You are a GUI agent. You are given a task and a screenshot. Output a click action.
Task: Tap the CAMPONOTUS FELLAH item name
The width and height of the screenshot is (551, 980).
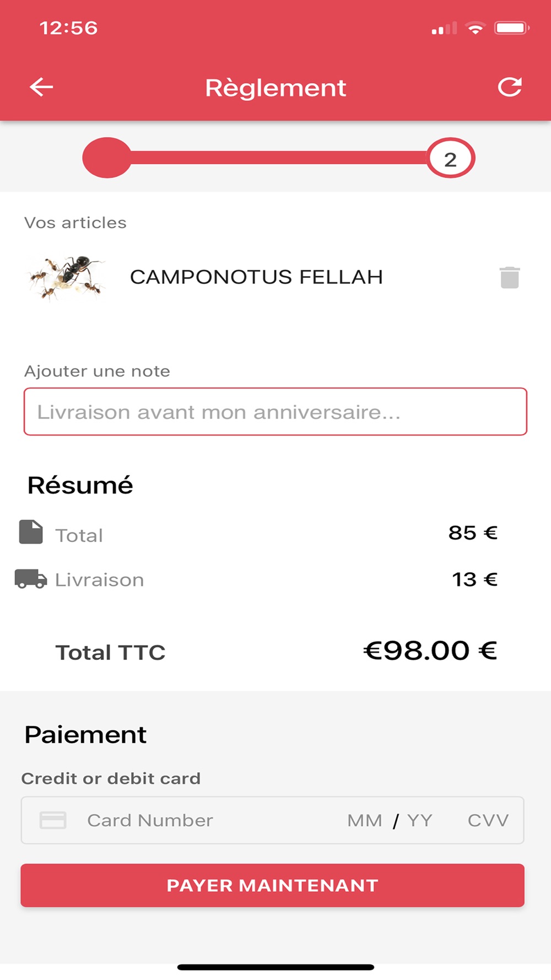(256, 277)
